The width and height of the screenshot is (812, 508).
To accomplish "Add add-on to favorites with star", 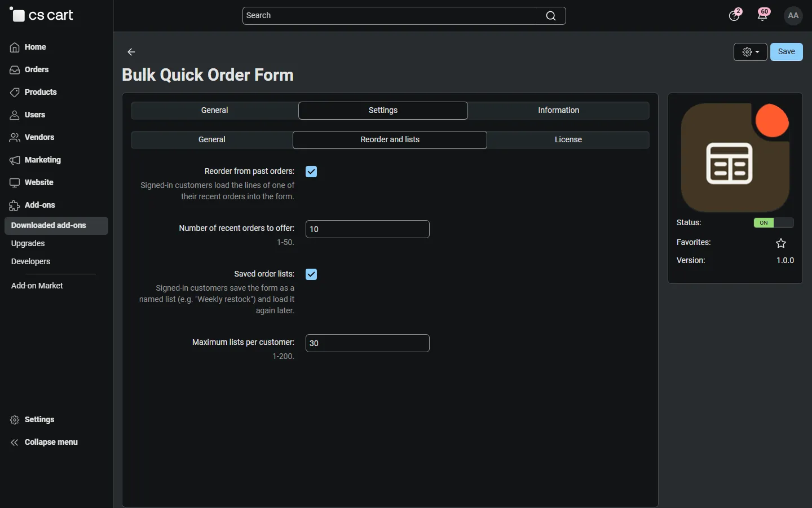I will 781,243.
